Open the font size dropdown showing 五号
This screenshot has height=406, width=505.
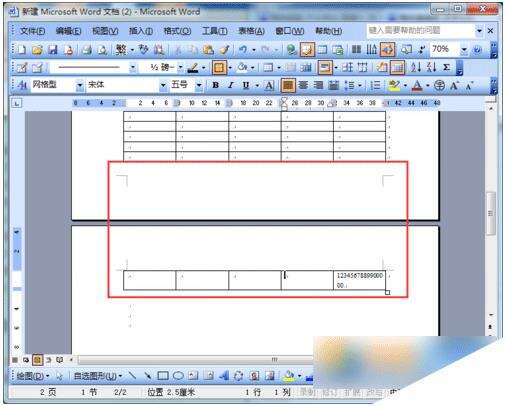click(x=199, y=86)
